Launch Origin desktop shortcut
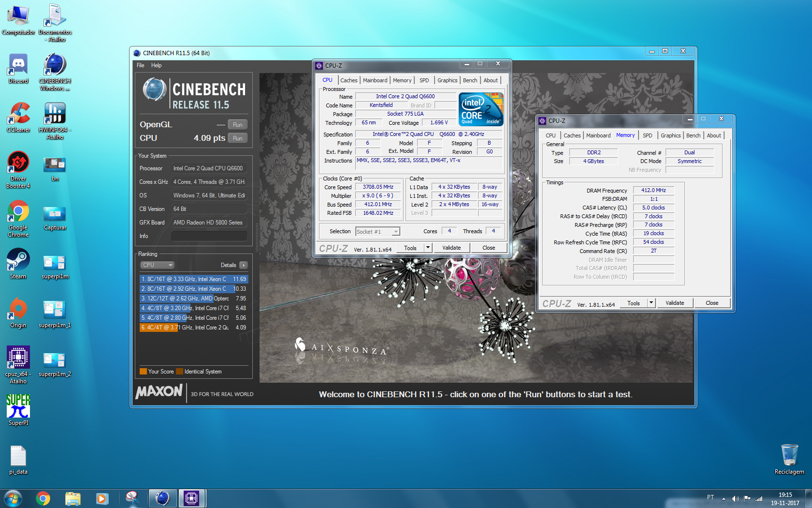Viewport: 812px width, 508px height. pyautogui.click(x=18, y=313)
